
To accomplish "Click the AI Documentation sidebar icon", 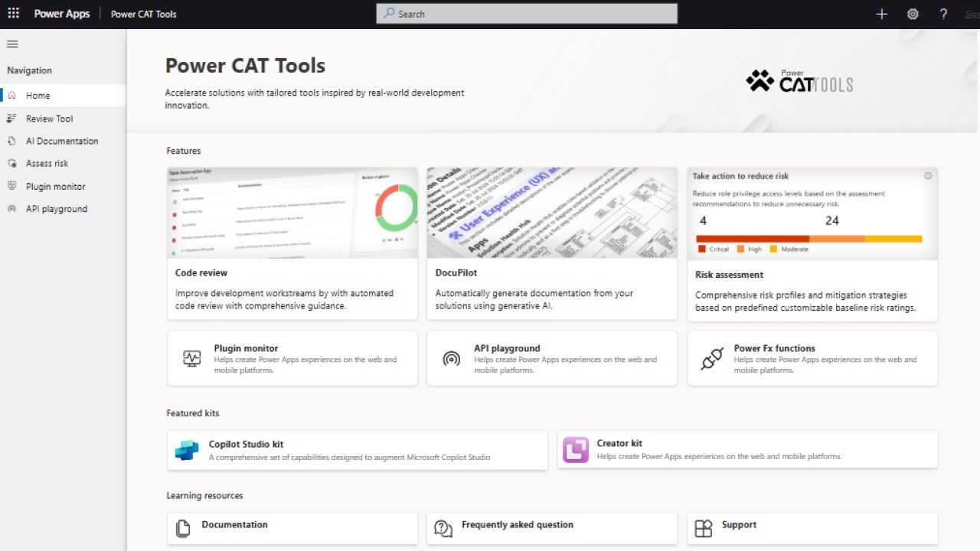I will point(11,141).
